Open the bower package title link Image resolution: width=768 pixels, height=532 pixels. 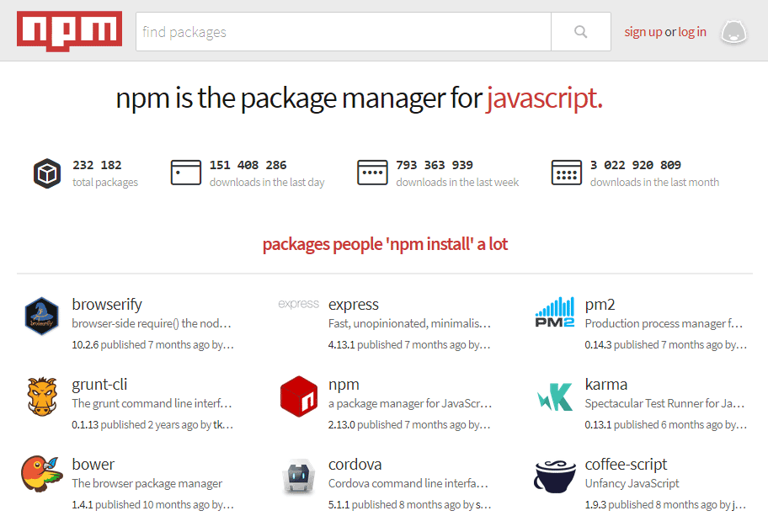(93, 464)
